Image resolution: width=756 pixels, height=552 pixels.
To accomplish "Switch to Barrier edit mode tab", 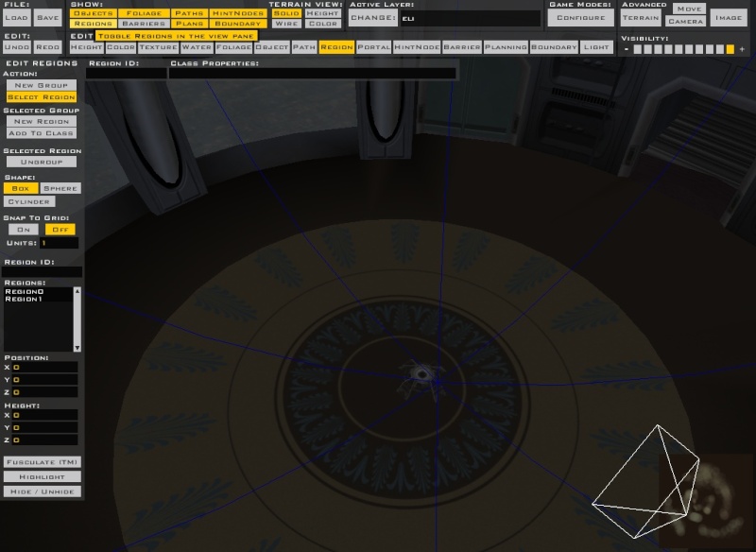I will (462, 47).
